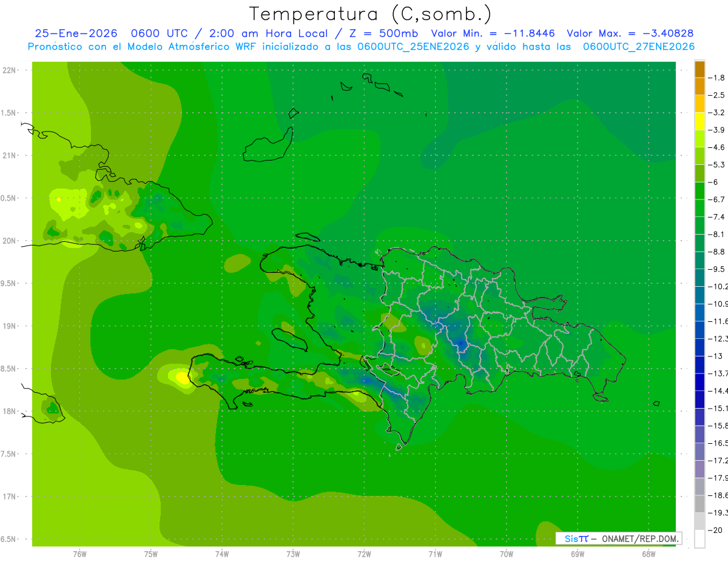Click the -6.7 colorbar value
This screenshot has height=562, width=728.
pyautogui.click(x=717, y=199)
